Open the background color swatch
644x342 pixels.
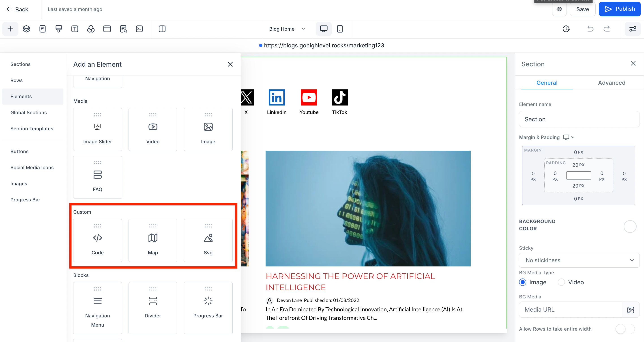(x=629, y=226)
